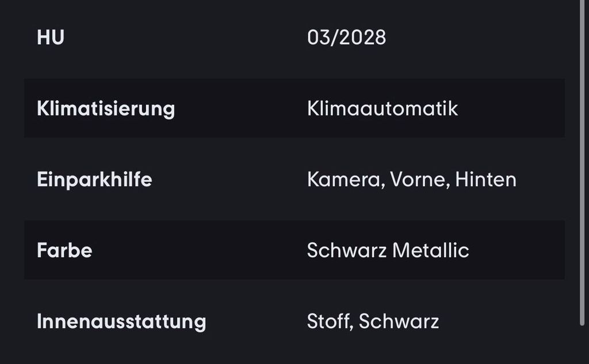Image resolution: width=589 pixels, height=364 pixels.
Task: Click the word Hinten in parking aid
Action: (x=485, y=179)
